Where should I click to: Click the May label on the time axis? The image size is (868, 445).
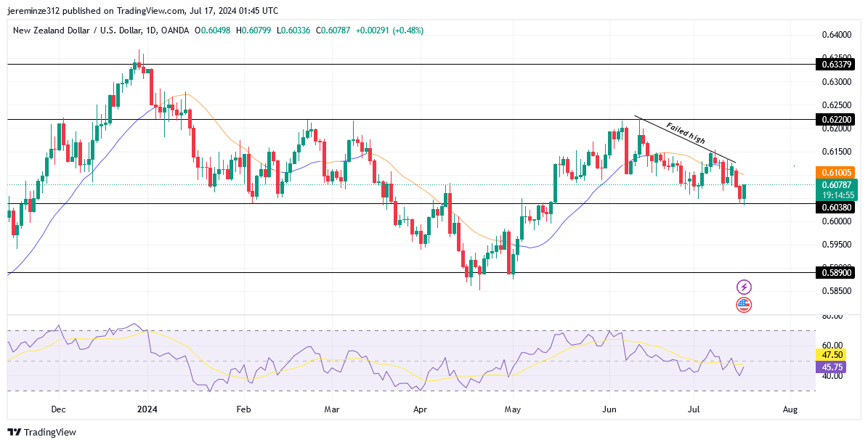coord(513,409)
